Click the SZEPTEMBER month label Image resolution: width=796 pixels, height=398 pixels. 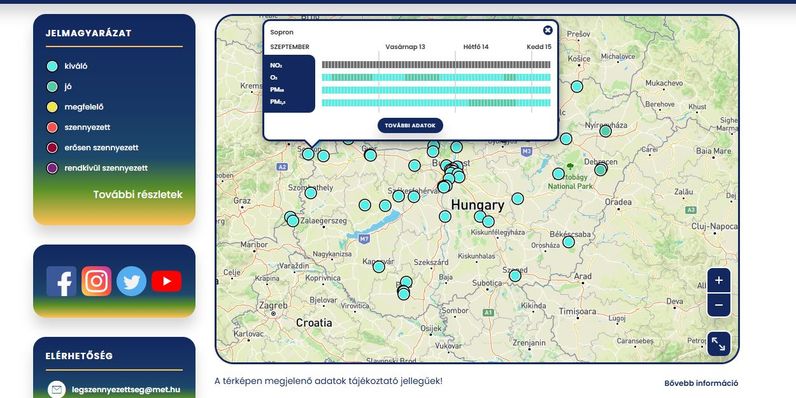tap(290, 47)
